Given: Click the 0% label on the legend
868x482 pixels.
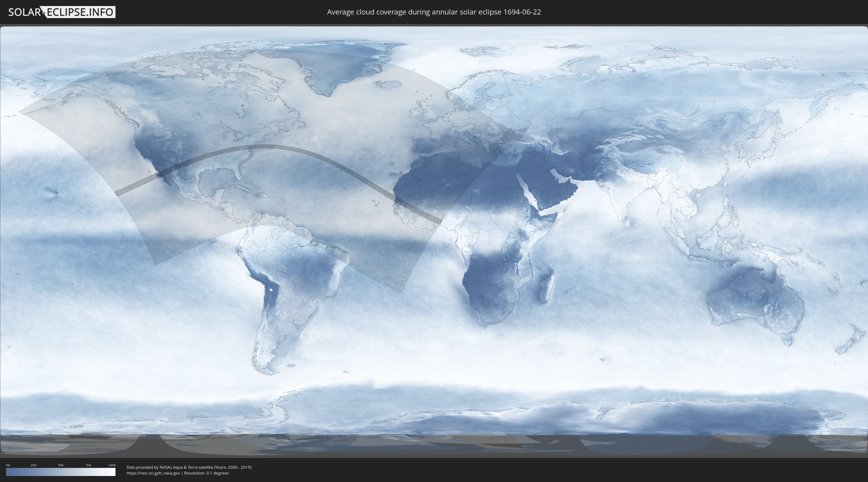Looking at the screenshot, I should point(8,465).
